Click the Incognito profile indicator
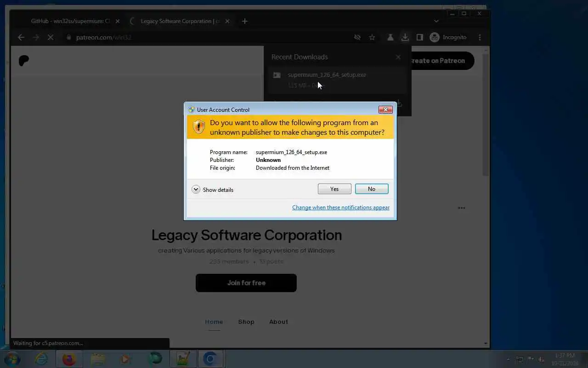588x368 pixels. point(448,37)
